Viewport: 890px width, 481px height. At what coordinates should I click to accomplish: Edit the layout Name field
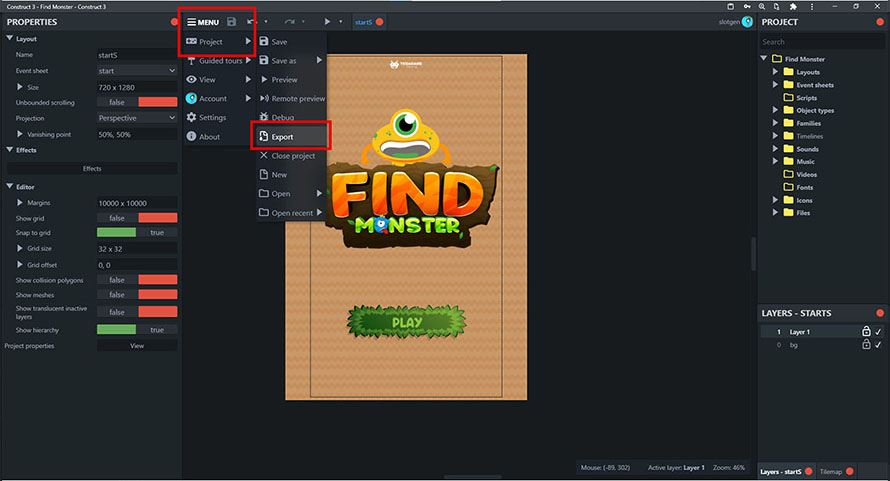point(137,55)
